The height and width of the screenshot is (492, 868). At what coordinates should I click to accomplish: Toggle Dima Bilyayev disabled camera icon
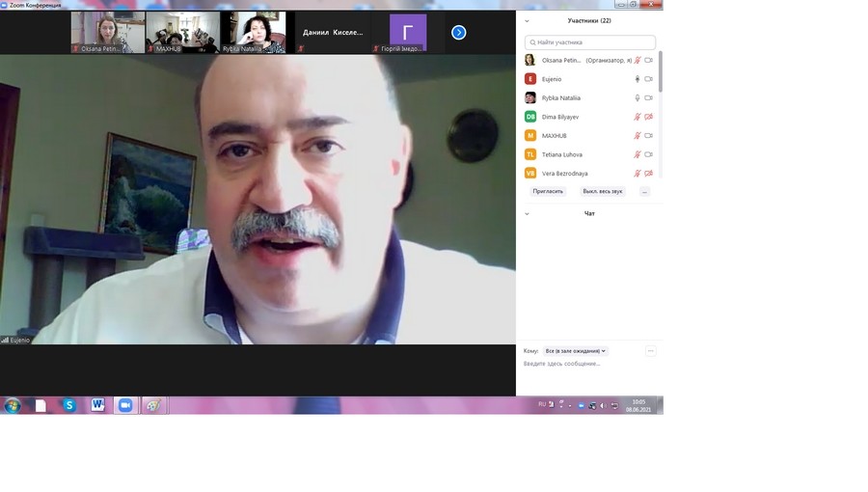(x=649, y=117)
